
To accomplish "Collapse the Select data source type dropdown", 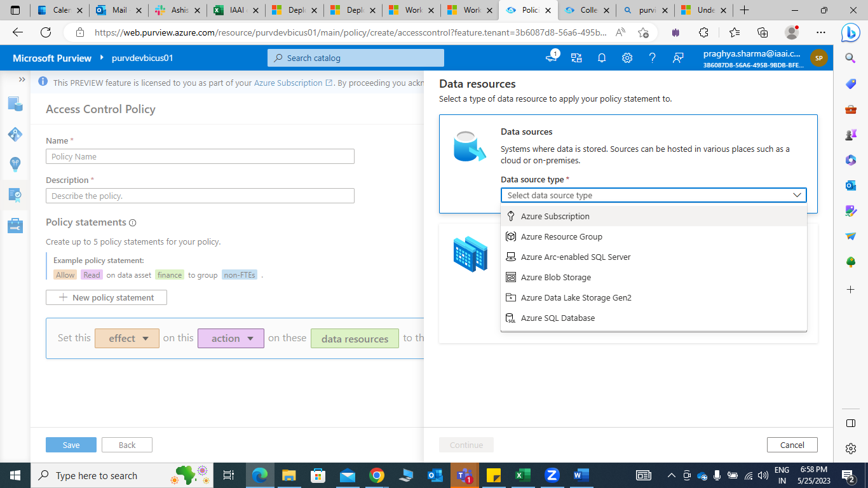I will (x=797, y=195).
